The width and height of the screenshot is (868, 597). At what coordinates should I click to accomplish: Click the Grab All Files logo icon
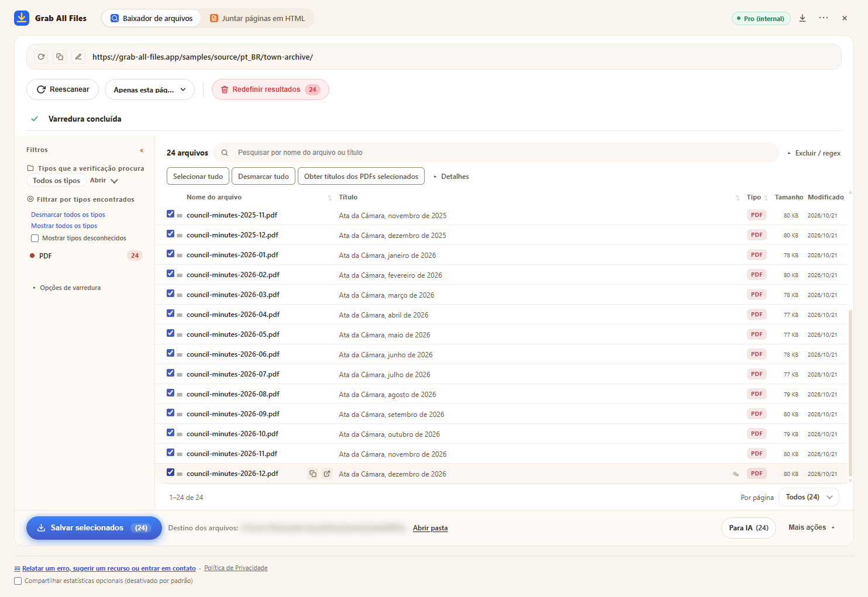(x=22, y=18)
